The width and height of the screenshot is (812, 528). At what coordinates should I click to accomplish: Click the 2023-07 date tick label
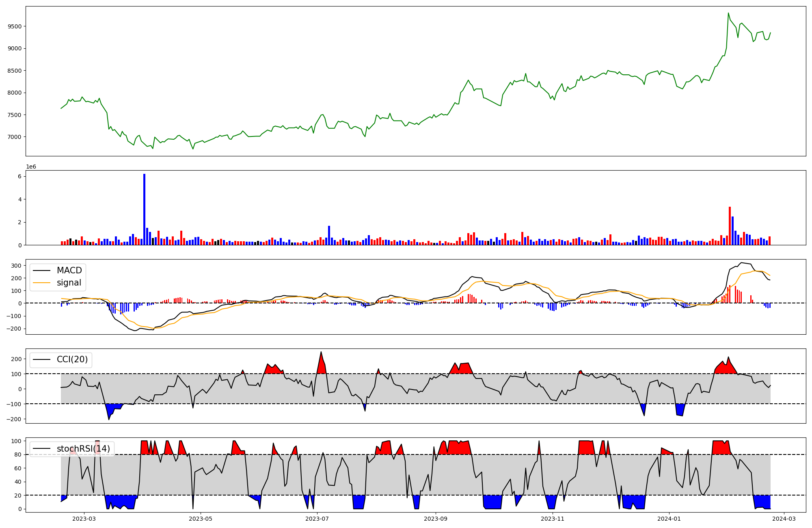coord(317,519)
